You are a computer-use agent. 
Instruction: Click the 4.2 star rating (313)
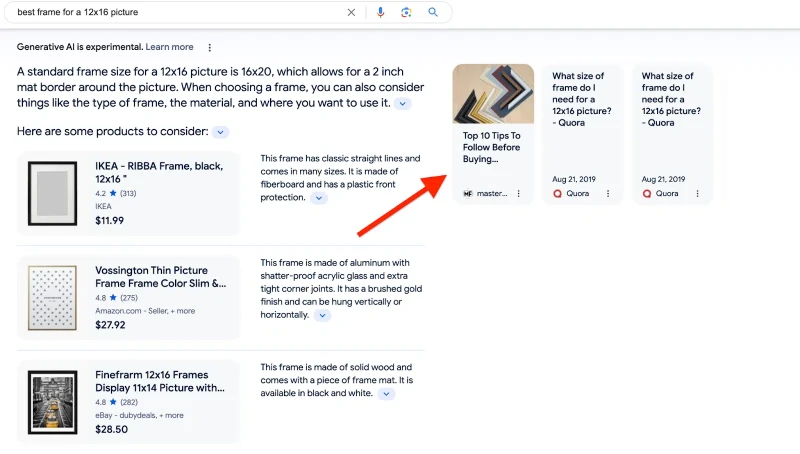116,193
